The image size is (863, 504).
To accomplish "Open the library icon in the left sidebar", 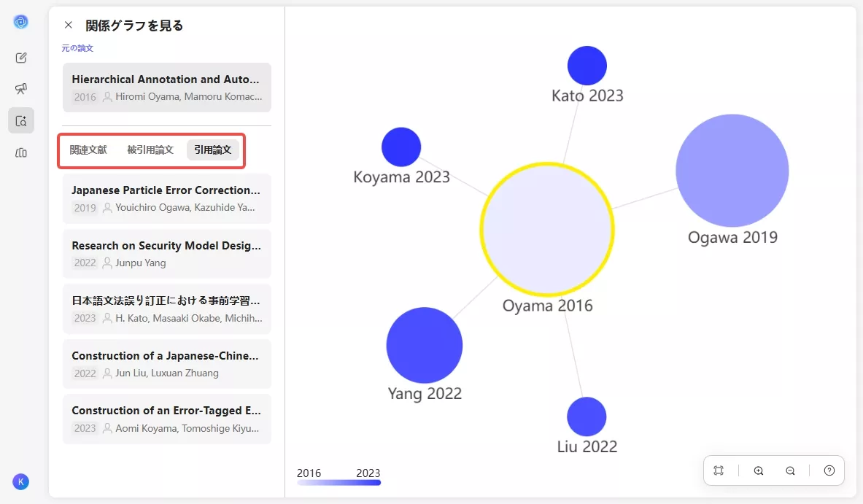I will [21, 152].
